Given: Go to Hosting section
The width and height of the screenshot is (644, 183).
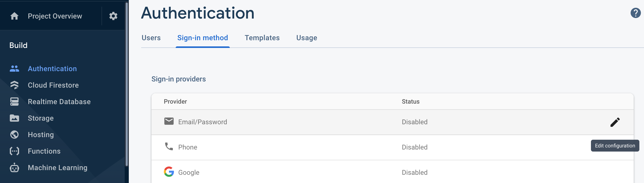Looking at the screenshot, I should 41,135.
